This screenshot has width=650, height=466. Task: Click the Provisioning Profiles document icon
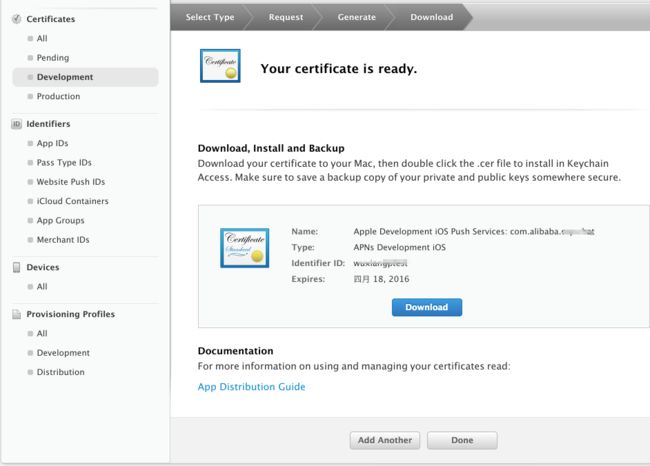click(x=17, y=314)
